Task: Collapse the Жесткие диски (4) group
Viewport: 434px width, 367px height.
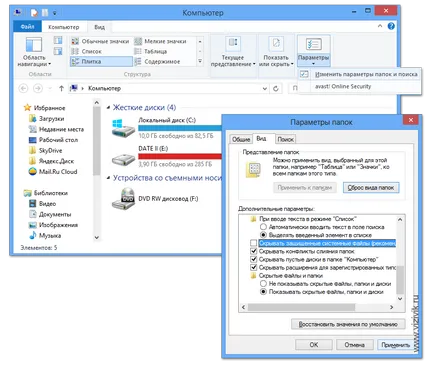Action: (x=108, y=108)
